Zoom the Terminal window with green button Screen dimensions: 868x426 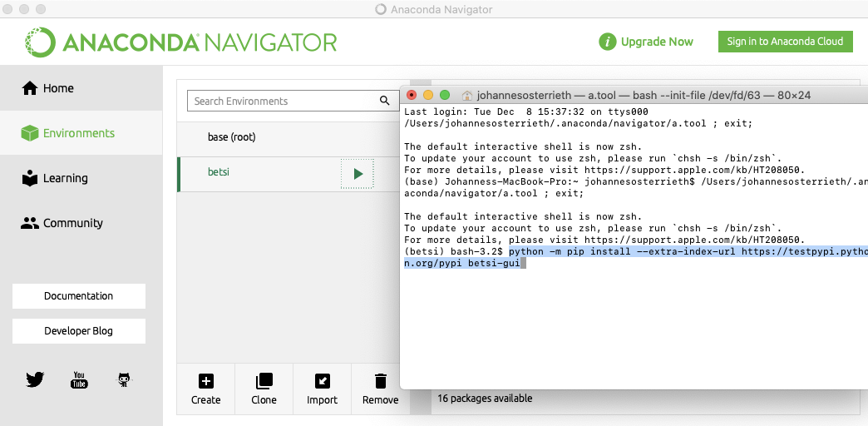coord(445,95)
